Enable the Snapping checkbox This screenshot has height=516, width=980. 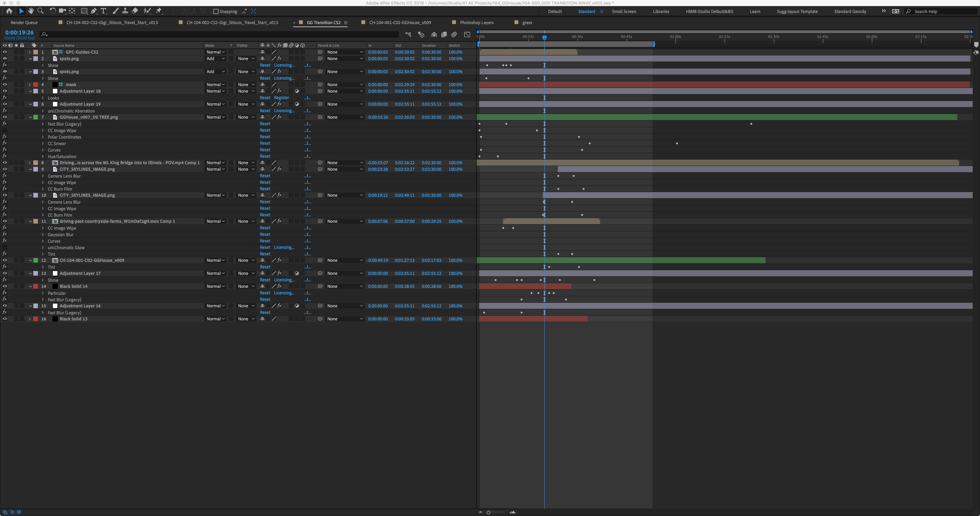tap(216, 11)
